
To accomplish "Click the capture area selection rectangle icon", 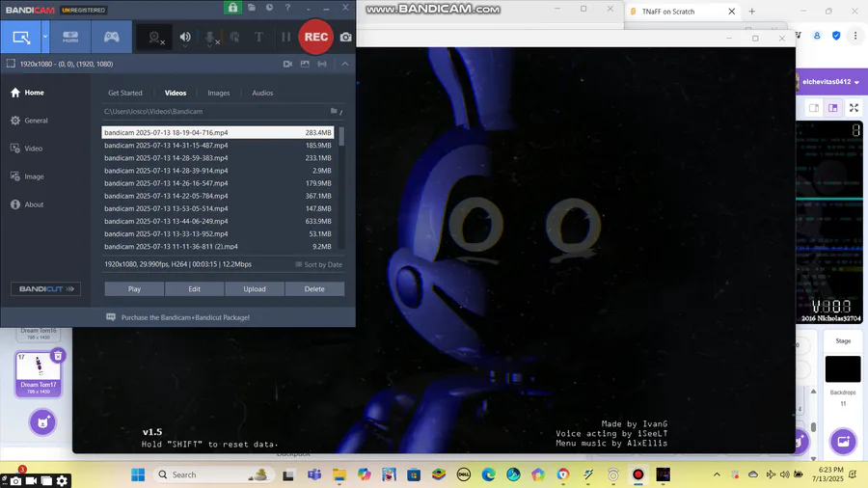I will click(x=11, y=64).
